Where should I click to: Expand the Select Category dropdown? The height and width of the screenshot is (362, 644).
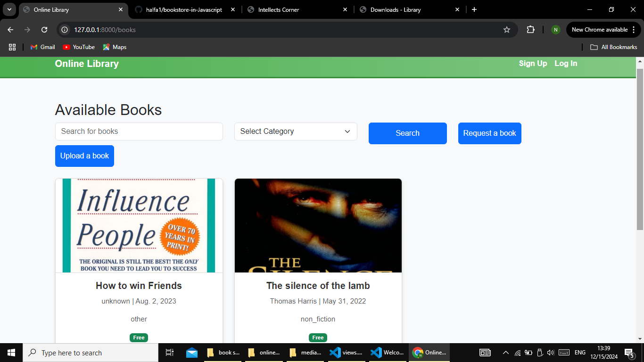coord(296,132)
